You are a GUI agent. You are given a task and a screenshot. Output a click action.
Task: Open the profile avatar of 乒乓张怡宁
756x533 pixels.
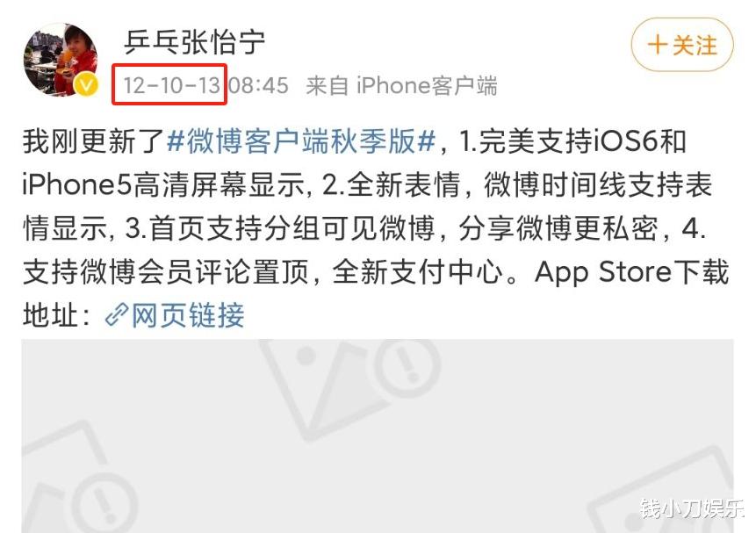(x=61, y=60)
